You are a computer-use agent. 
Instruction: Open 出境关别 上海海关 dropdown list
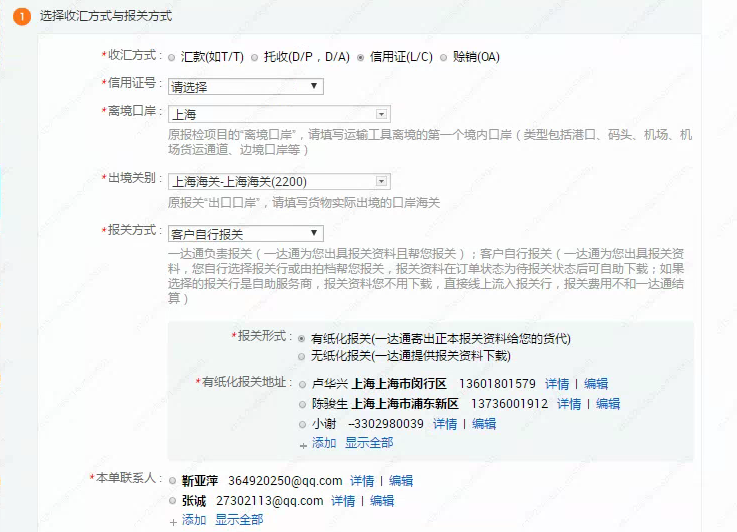click(x=278, y=181)
